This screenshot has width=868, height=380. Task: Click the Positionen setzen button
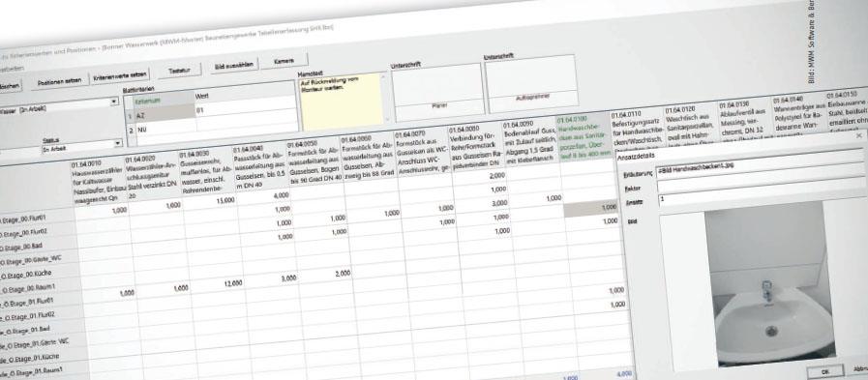click(59, 81)
